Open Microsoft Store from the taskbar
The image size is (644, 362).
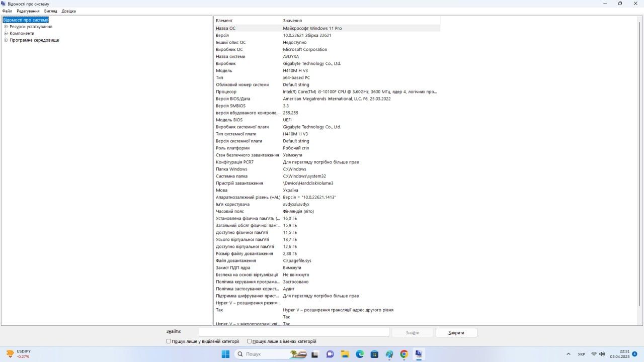coord(374,354)
